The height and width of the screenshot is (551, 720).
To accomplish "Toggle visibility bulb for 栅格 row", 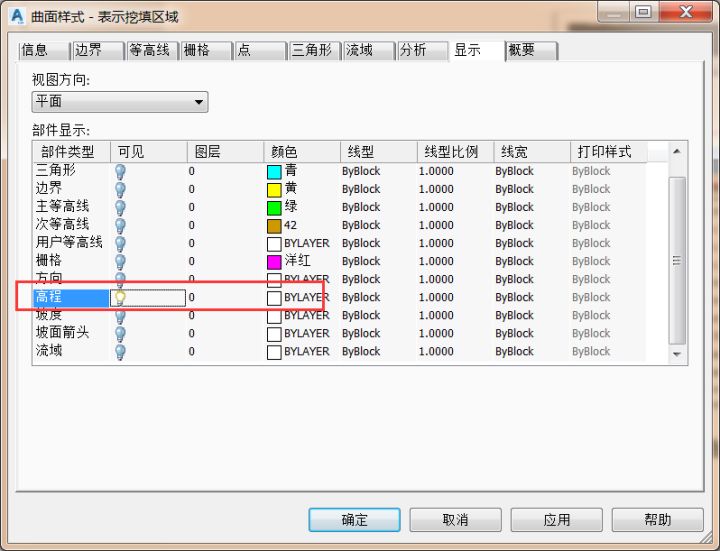I will 120,261.
